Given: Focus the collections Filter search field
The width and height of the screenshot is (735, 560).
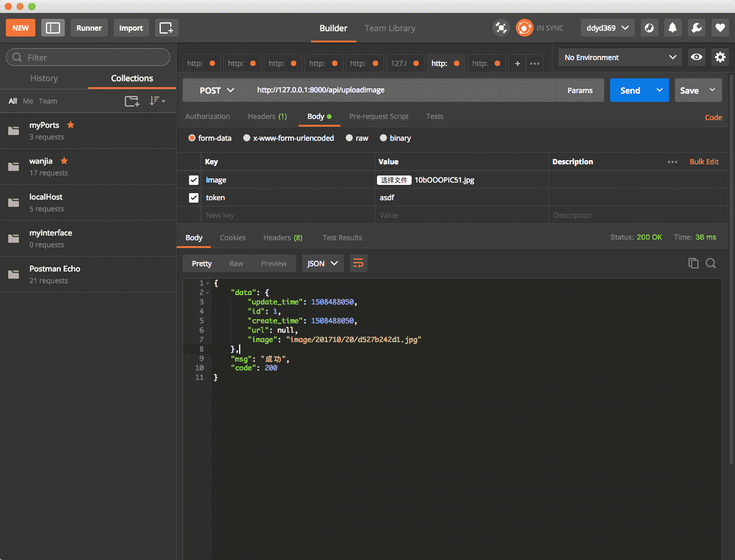Looking at the screenshot, I should pos(88,57).
